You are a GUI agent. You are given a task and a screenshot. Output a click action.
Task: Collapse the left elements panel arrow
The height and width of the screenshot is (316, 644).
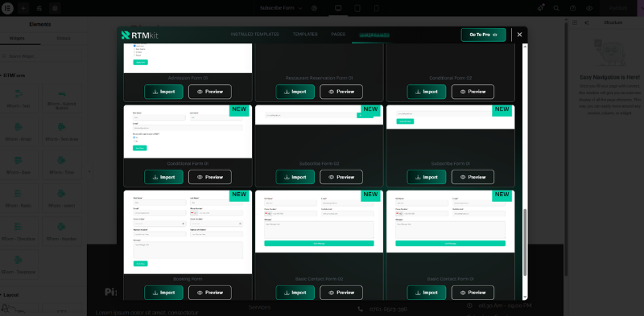(89, 171)
